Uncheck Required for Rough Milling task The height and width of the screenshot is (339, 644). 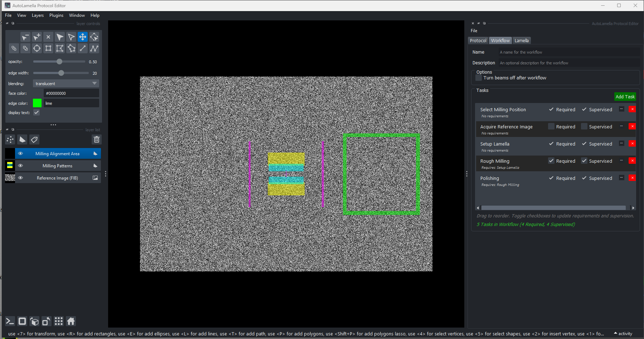tap(551, 161)
